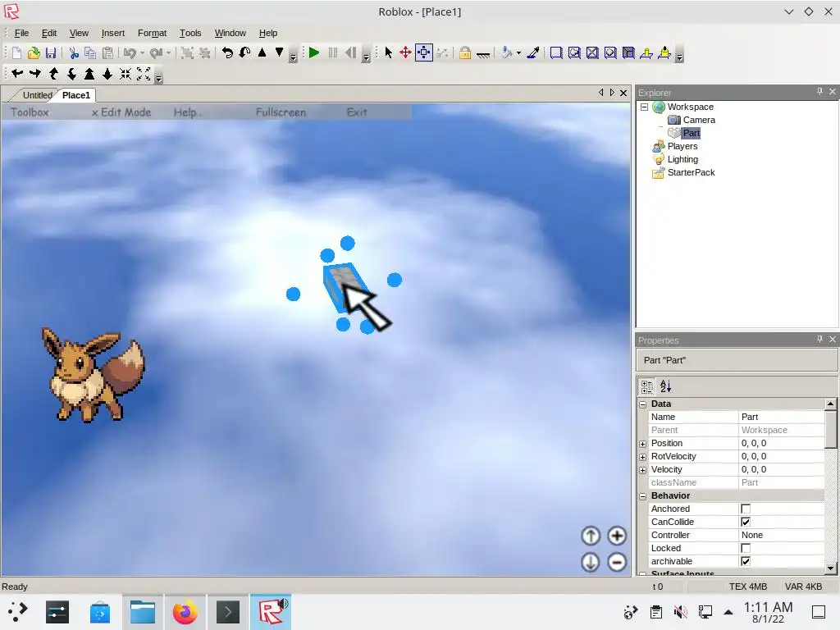Viewport: 840px width, 630px height.
Task: Click the camera pan right arrow
Action: pos(35,73)
